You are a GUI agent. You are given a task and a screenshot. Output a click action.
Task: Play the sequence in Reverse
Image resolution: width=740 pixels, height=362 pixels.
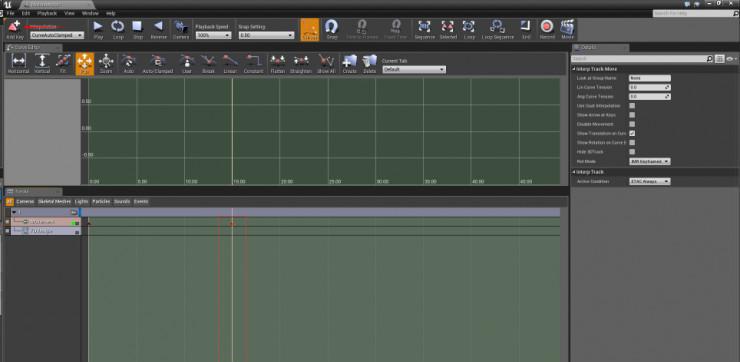coord(158,26)
